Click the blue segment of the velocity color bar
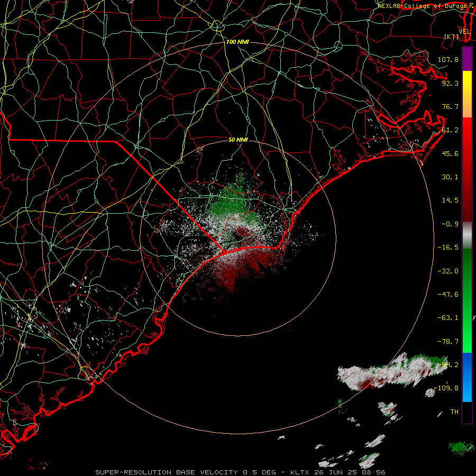The height and width of the screenshot is (476, 476). pyautogui.click(x=467, y=377)
